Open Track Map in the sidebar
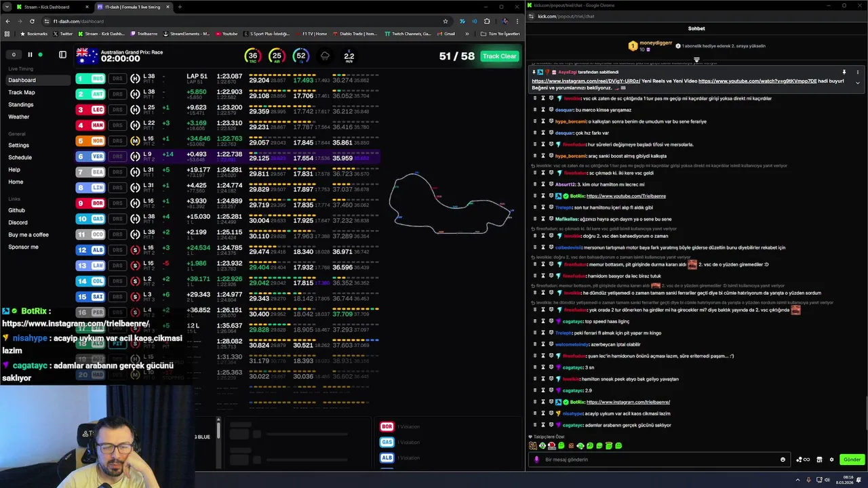This screenshot has width=868, height=488. point(22,92)
